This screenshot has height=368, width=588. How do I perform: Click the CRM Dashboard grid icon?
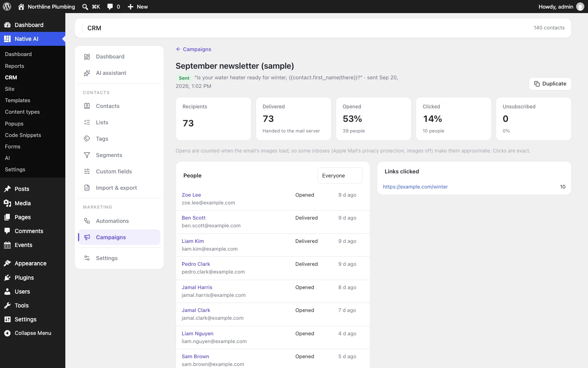[87, 57]
